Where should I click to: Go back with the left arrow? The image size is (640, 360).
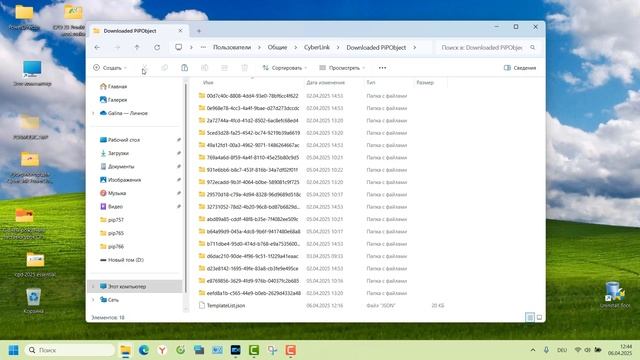click(x=97, y=47)
